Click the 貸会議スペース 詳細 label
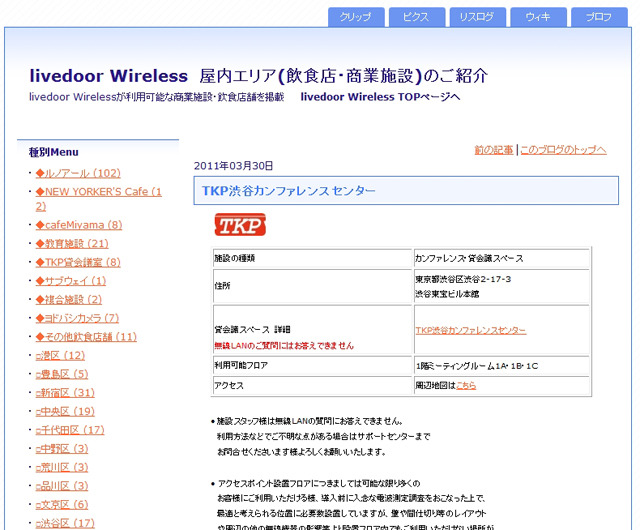This screenshot has width=640, height=530. [x=253, y=330]
